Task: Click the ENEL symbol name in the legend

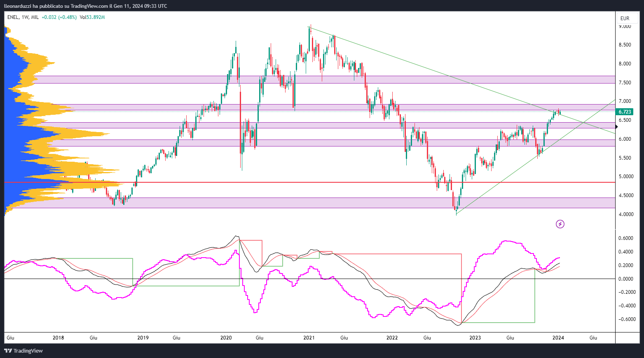Action: click(13, 17)
